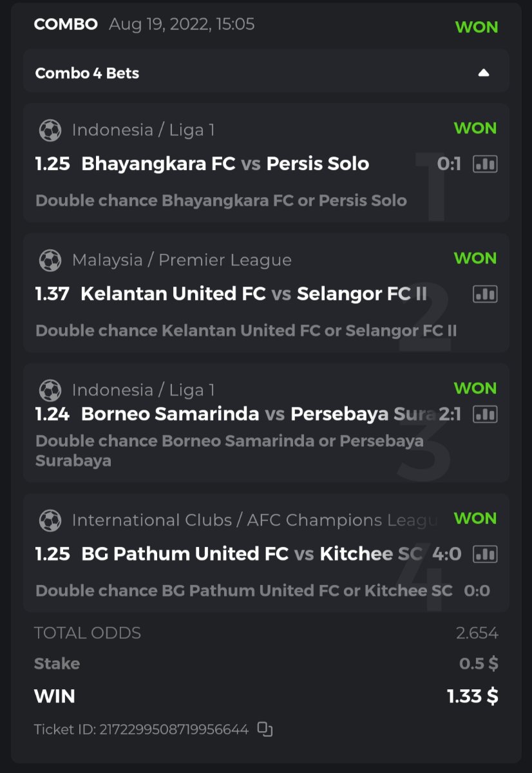532x773 pixels.
Task: Open stats for Borneo Samarinda match
Action: 485,414
